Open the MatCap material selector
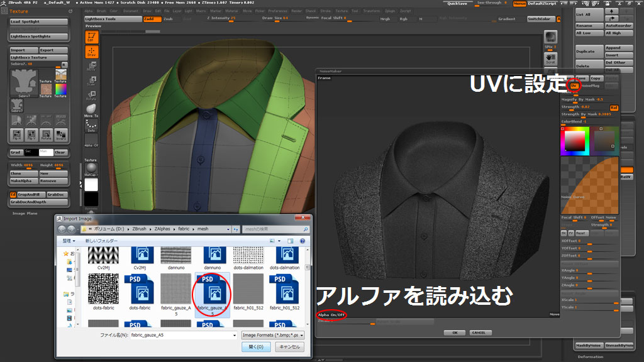Image resolution: width=644 pixels, height=362 pixels. point(91,169)
